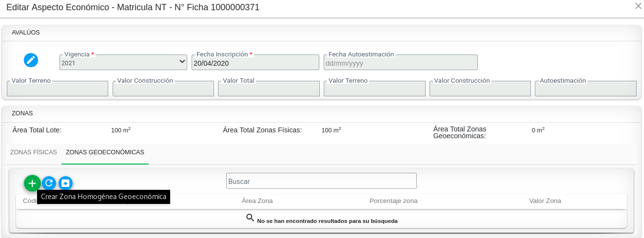Screen dimensions: 644x238
Task: Sort by Área Zona column header
Action: click(257, 201)
